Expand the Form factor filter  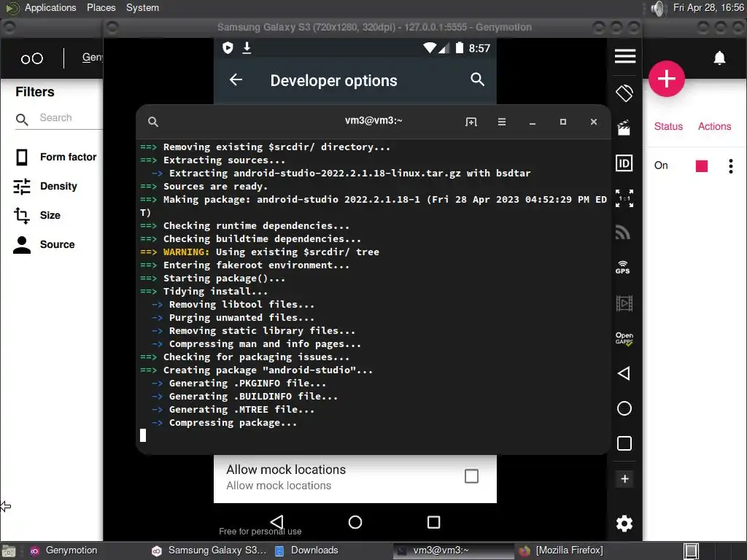pos(55,157)
